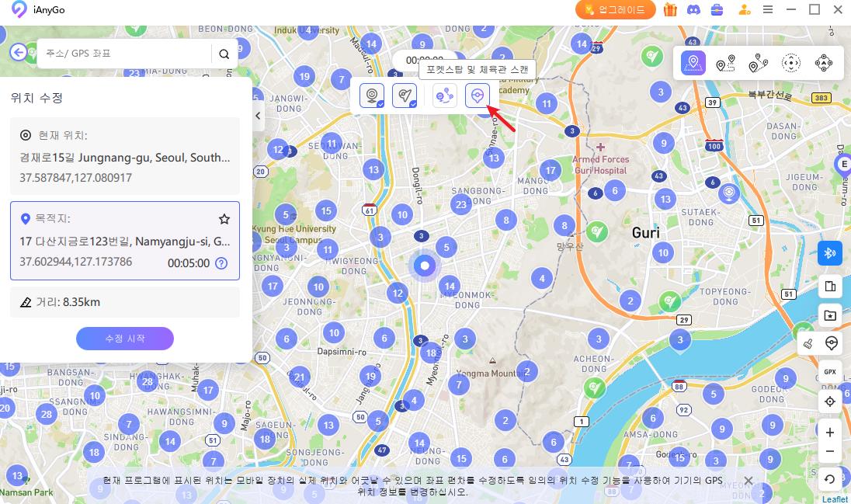Go back using the left arrow button
This screenshot has width=851, height=504.
point(18,53)
